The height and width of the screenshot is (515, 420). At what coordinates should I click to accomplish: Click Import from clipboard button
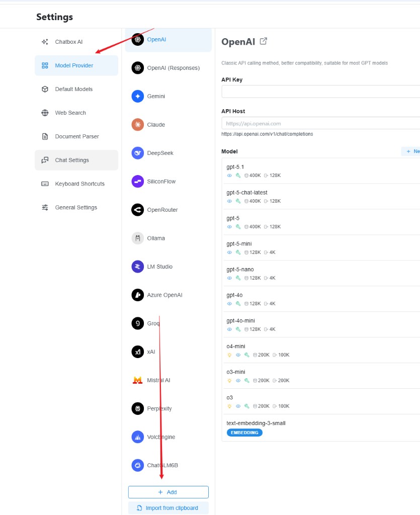168,508
